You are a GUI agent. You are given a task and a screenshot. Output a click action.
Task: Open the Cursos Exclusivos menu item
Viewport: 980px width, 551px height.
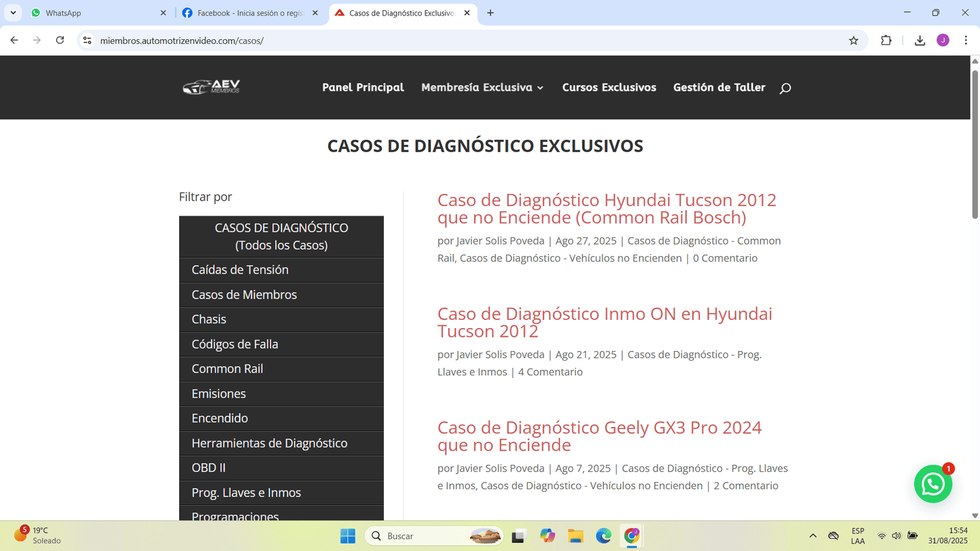coord(608,87)
